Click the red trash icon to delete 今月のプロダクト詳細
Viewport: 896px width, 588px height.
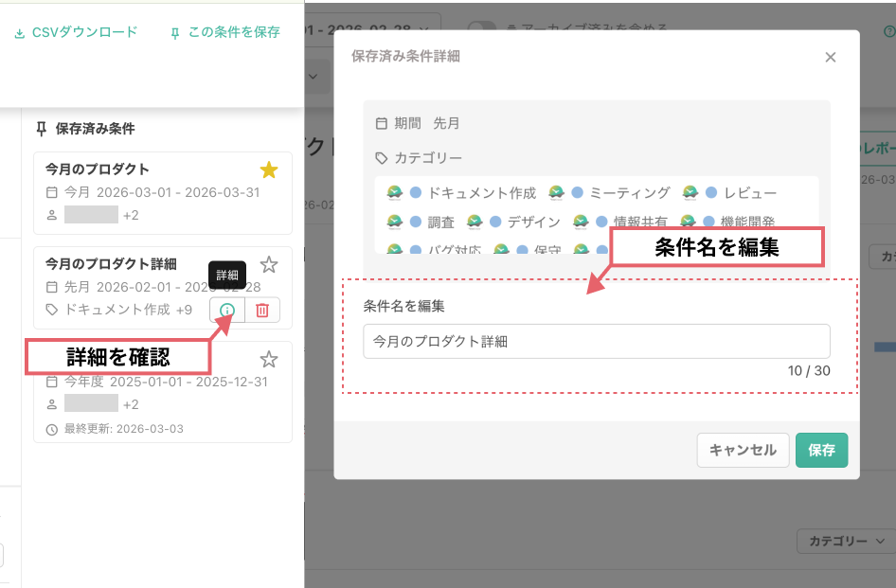262,309
